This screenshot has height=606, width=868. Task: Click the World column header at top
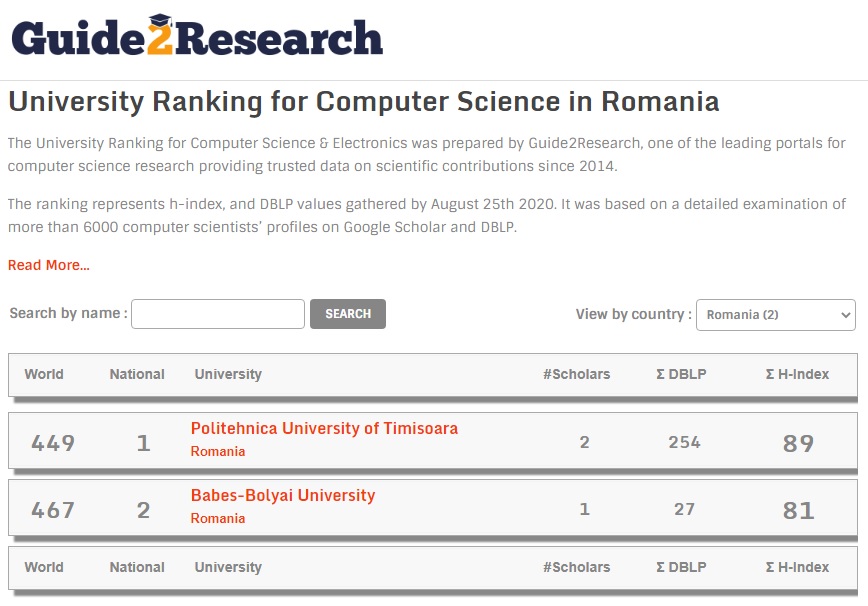pyautogui.click(x=44, y=374)
